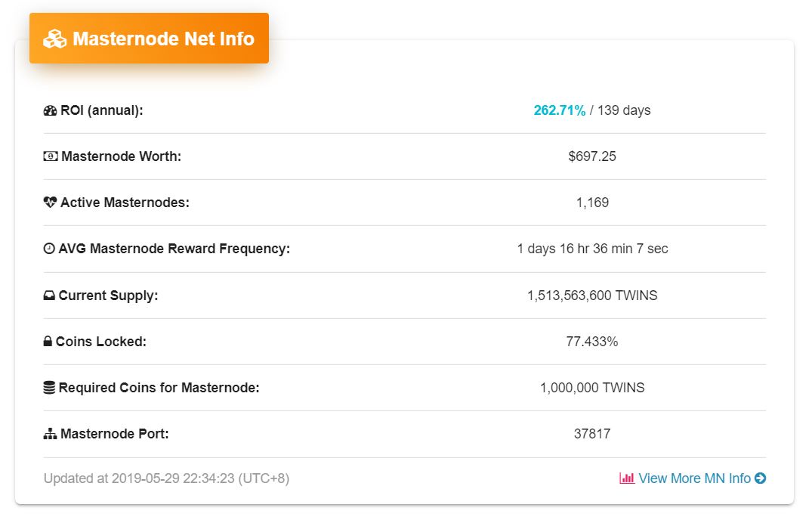Click the Active Masternodes heartbeat icon
The image size is (812, 514).
coord(51,203)
